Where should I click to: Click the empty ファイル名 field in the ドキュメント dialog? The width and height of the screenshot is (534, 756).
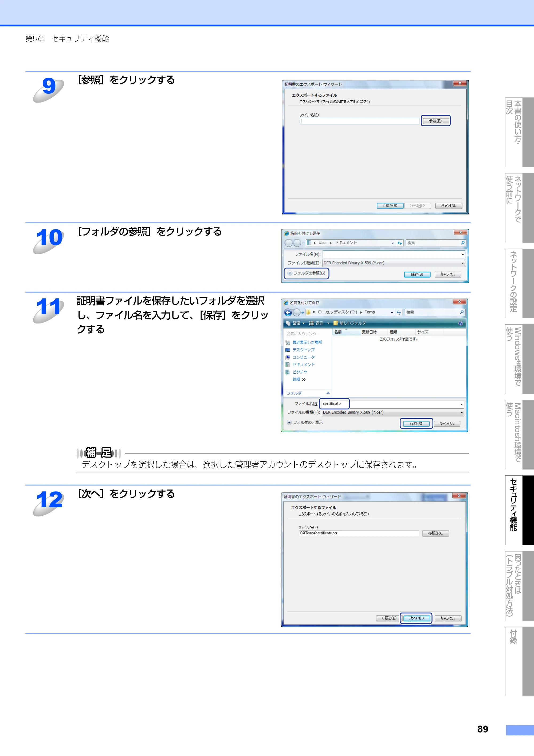tap(394, 254)
